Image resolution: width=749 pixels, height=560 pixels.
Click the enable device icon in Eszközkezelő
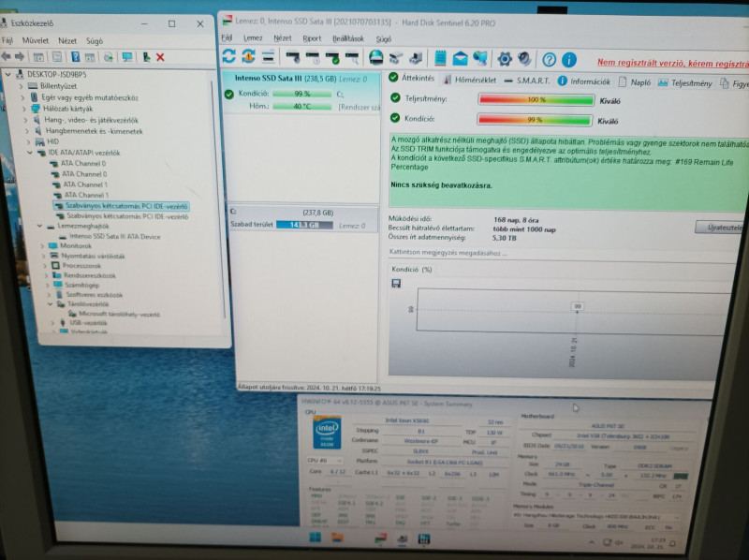point(146,57)
